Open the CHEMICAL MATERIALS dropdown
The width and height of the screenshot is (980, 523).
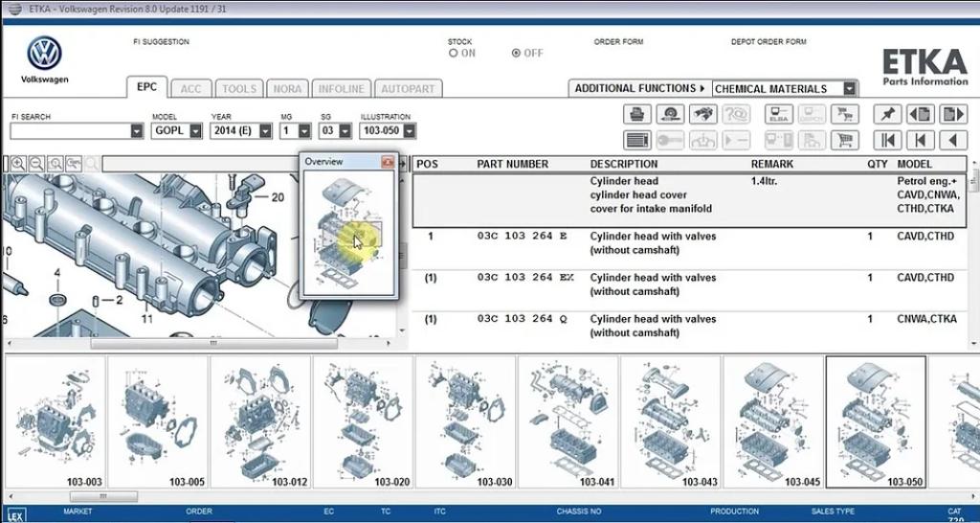tap(849, 89)
